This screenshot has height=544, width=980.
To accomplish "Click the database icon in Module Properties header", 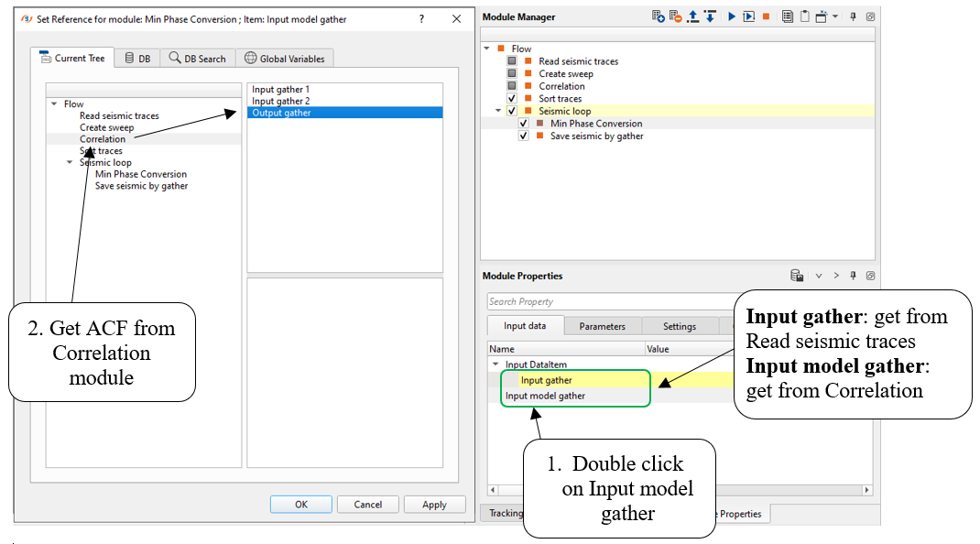I will pyautogui.click(x=797, y=276).
